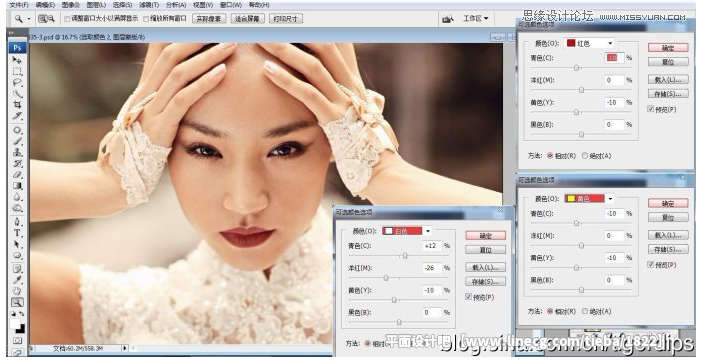Image resolution: width=703 pixels, height=360 pixels.
Task: Select the Move tool
Action: [17, 60]
